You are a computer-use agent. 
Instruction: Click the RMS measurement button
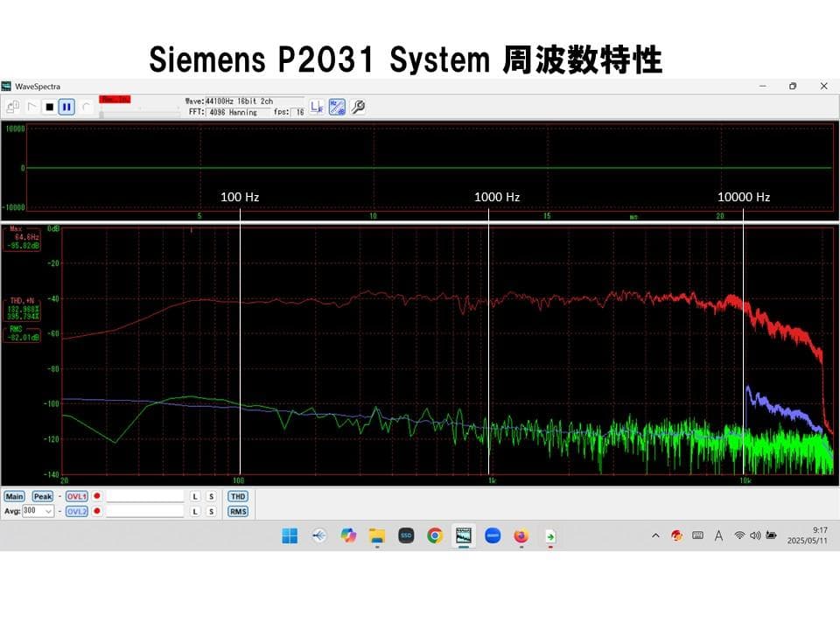[x=237, y=511]
